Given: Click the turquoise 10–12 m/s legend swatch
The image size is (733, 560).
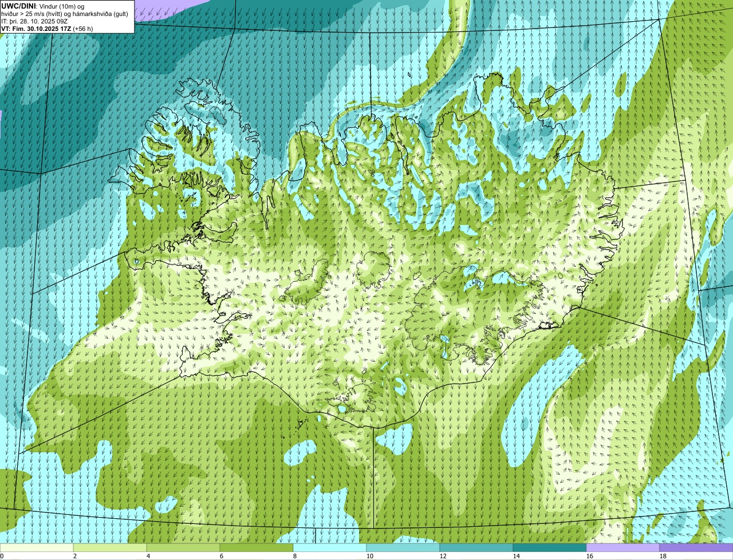Looking at the screenshot, I should point(403,548).
